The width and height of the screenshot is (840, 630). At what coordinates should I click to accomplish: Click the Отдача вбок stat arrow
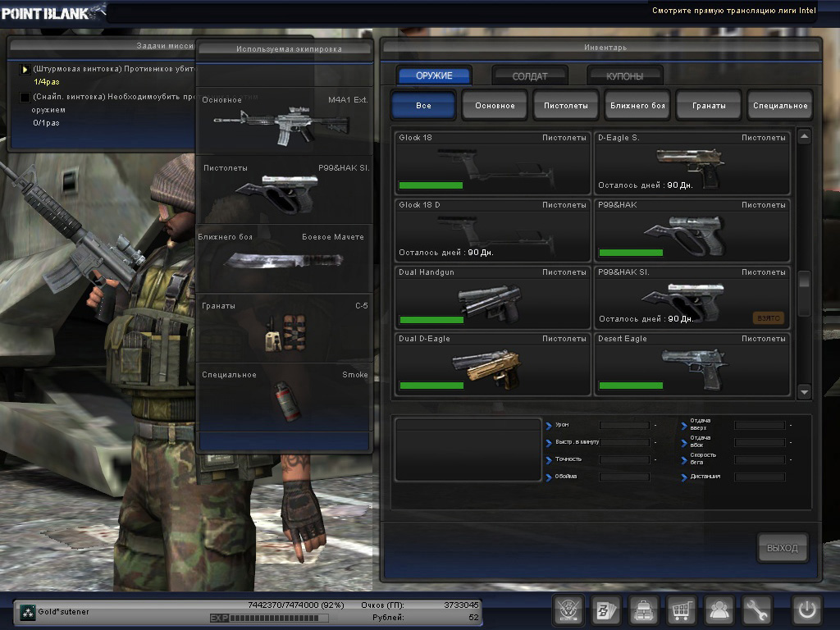[683, 443]
